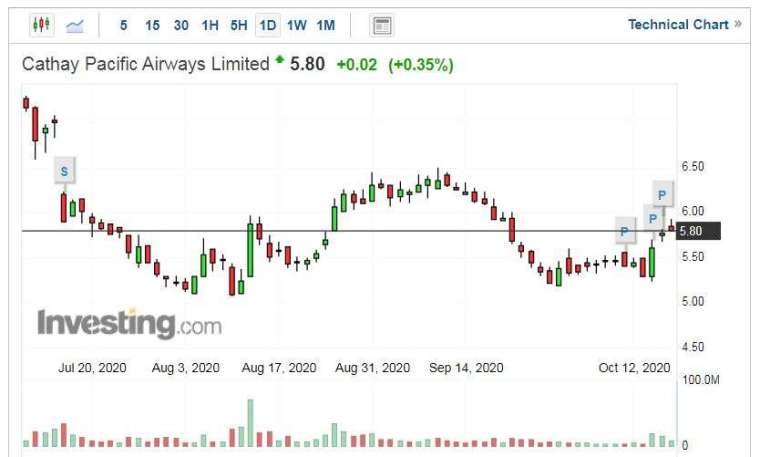Click the topmost P marker
This screenshot has height=457, width=760.
pos(662,195)
